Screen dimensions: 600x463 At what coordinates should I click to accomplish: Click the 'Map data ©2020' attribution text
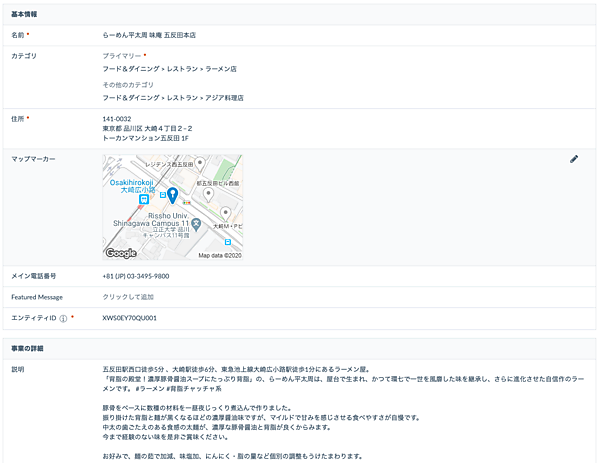tap(219, 255)
